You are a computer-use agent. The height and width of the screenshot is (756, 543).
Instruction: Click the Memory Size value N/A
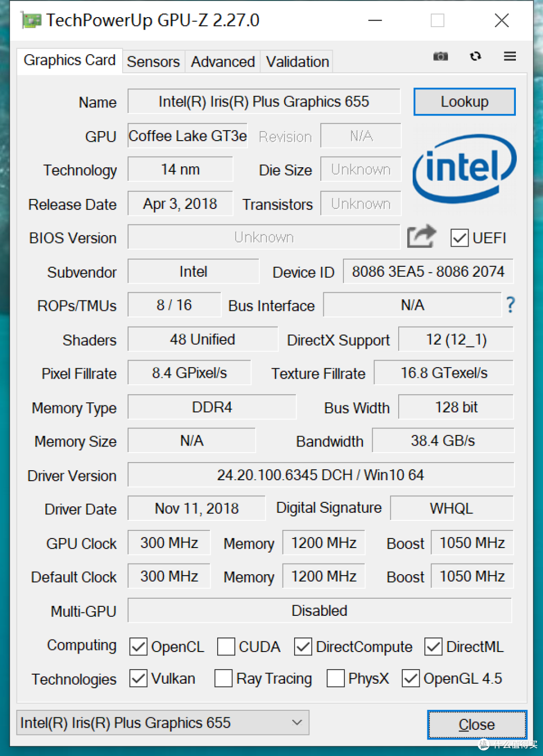pos(192,441)
